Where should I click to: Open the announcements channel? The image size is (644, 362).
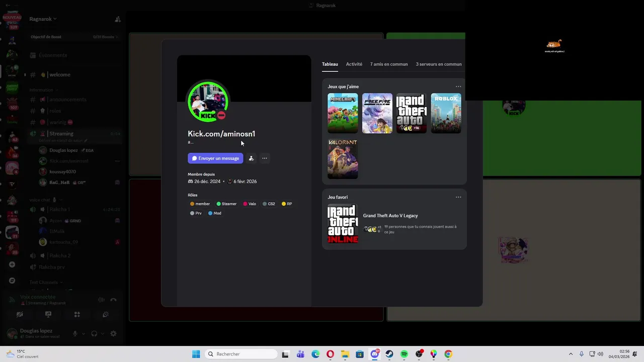coord(74,100)
